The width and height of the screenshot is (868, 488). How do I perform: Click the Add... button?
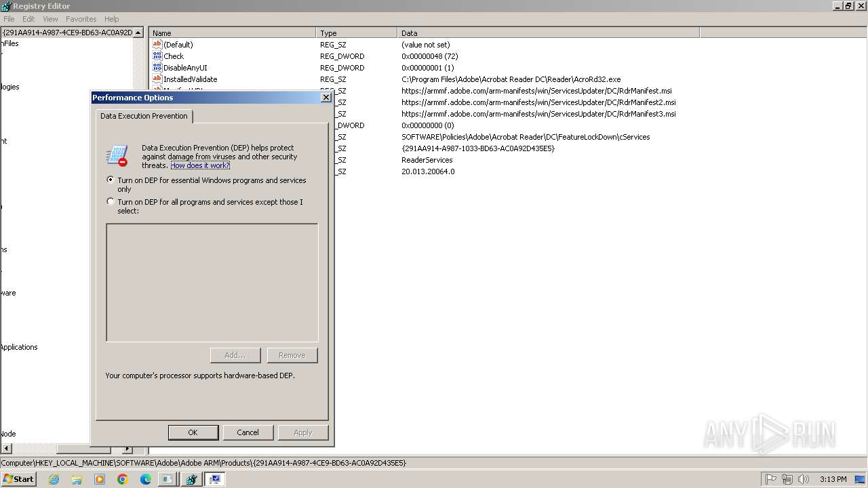click(x=235, y=355)
